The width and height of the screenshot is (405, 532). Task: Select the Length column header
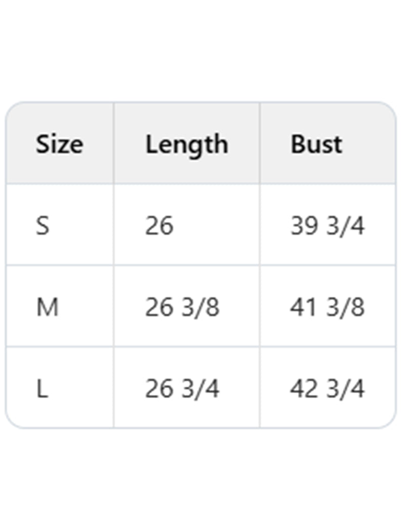[186, 144]
